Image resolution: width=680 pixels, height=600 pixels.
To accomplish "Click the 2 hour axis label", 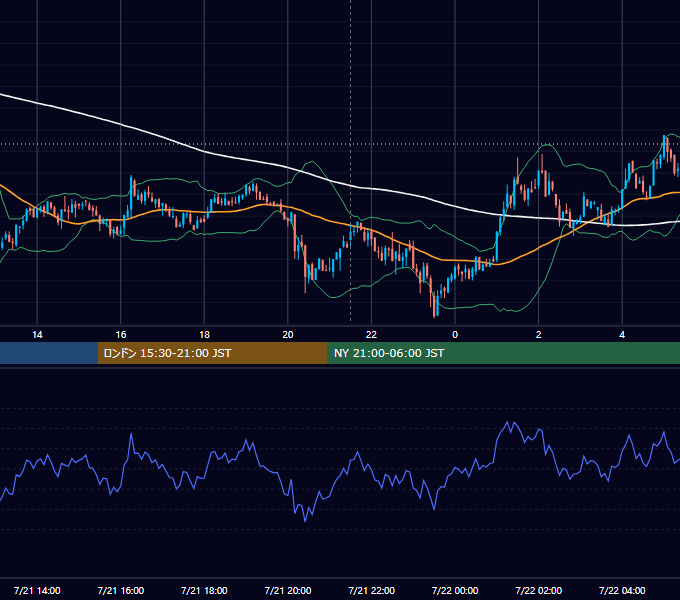I will click(x=539, y=335).
